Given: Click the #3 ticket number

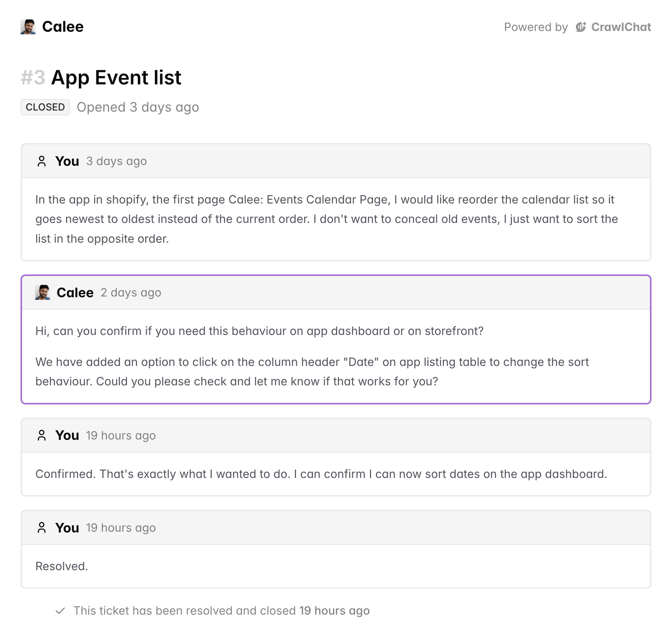Looking at the screenshot, I should click(x=33, y=78).
